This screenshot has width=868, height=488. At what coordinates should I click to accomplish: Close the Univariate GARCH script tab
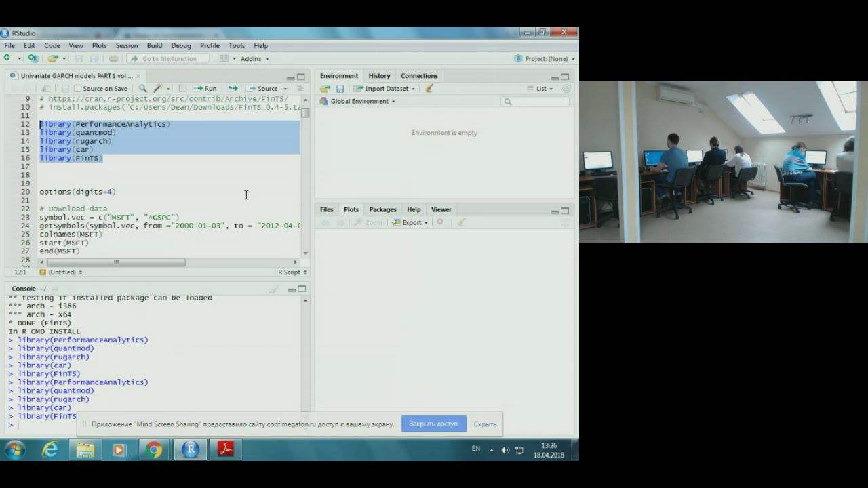click(x=138, y=76)
